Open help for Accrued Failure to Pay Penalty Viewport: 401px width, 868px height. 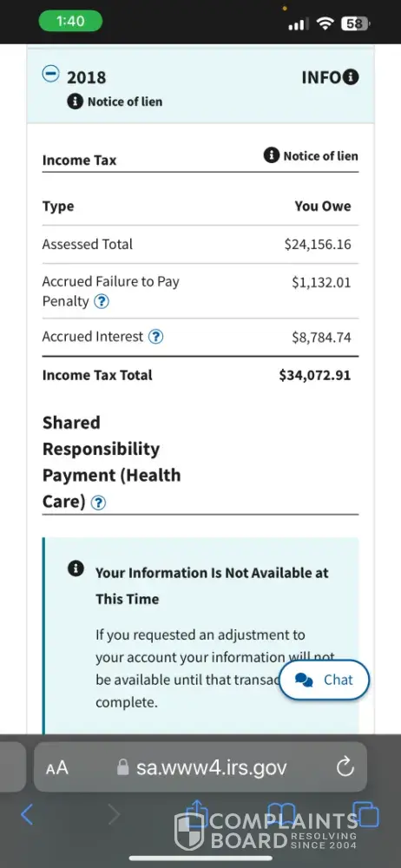[x=102, y=302]
